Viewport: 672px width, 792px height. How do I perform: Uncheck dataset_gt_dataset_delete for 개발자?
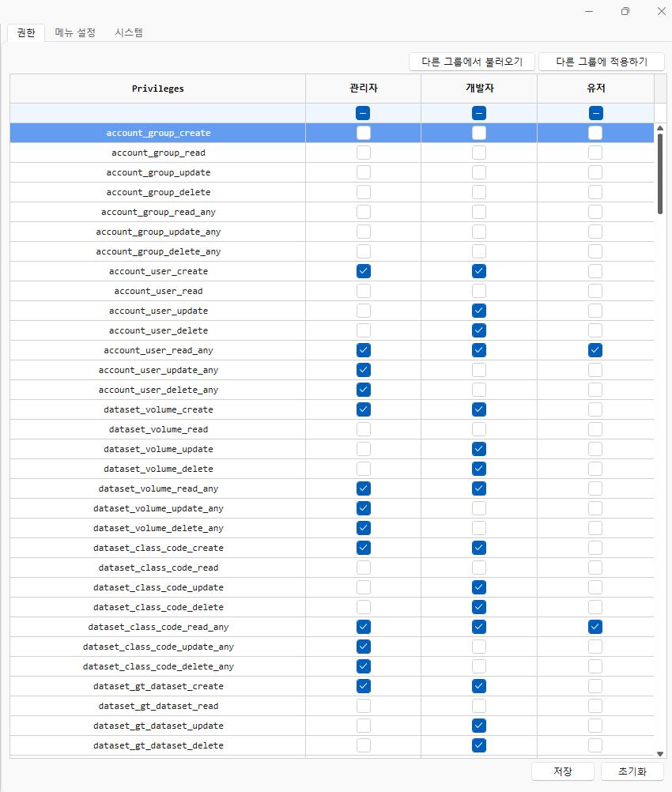479,745
